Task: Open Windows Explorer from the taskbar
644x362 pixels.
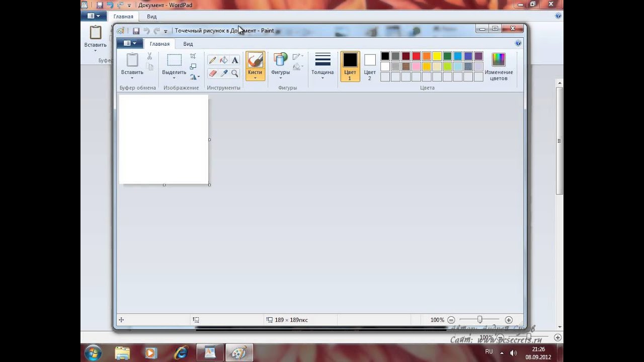Action: [x=122, y=353]
